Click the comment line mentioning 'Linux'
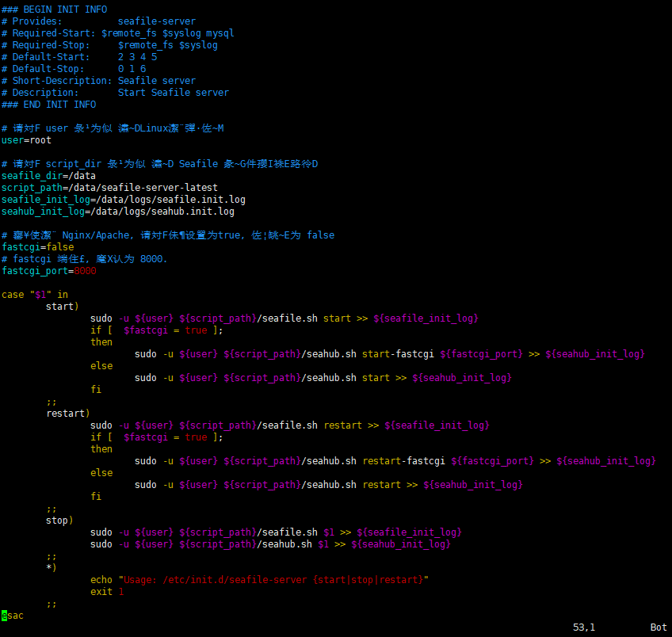The image size is (672, 637). [113, 128]
